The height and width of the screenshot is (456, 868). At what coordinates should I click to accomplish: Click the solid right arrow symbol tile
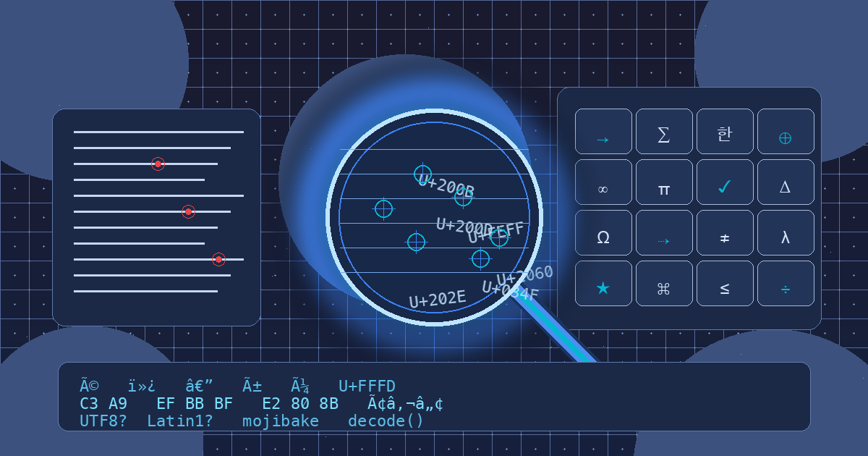(603, 132)
